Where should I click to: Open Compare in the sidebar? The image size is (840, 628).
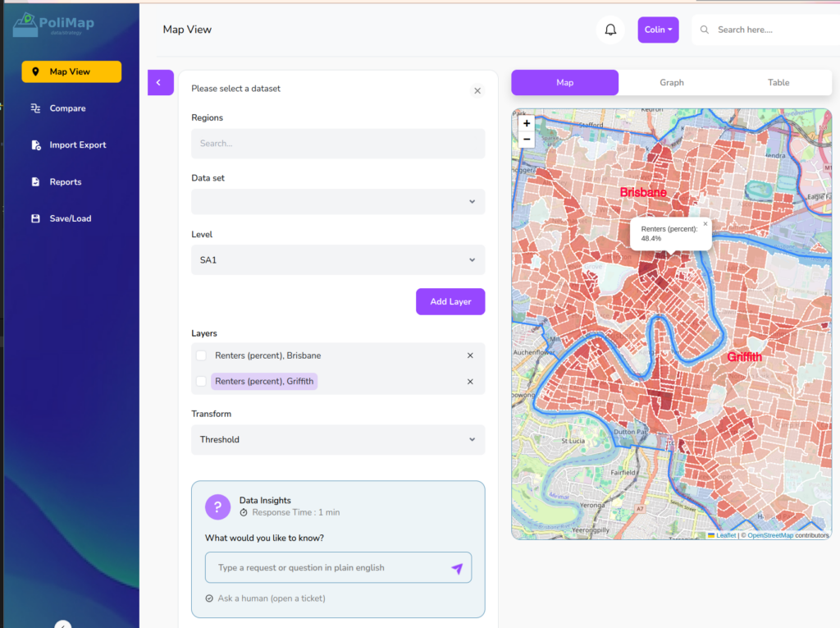click(67, 108)
